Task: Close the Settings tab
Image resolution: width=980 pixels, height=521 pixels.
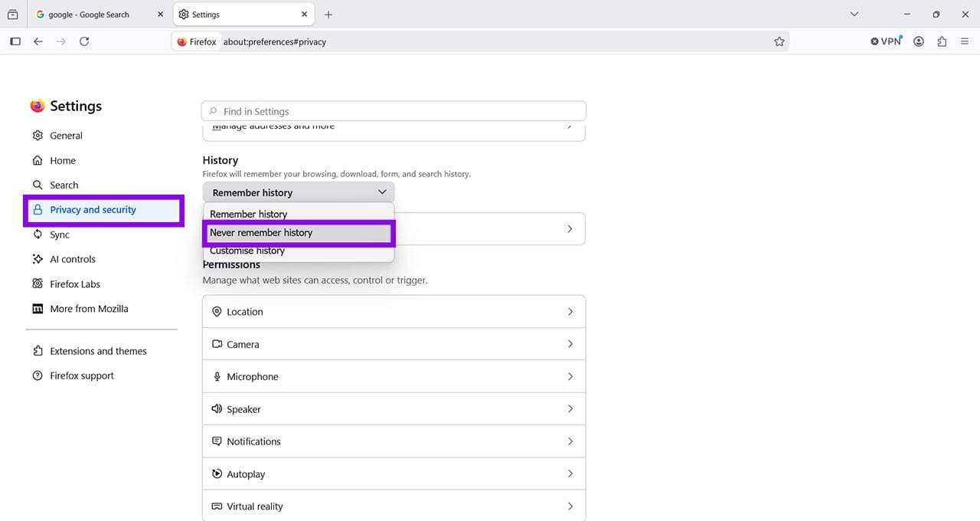Action: (x=305, y=15)
